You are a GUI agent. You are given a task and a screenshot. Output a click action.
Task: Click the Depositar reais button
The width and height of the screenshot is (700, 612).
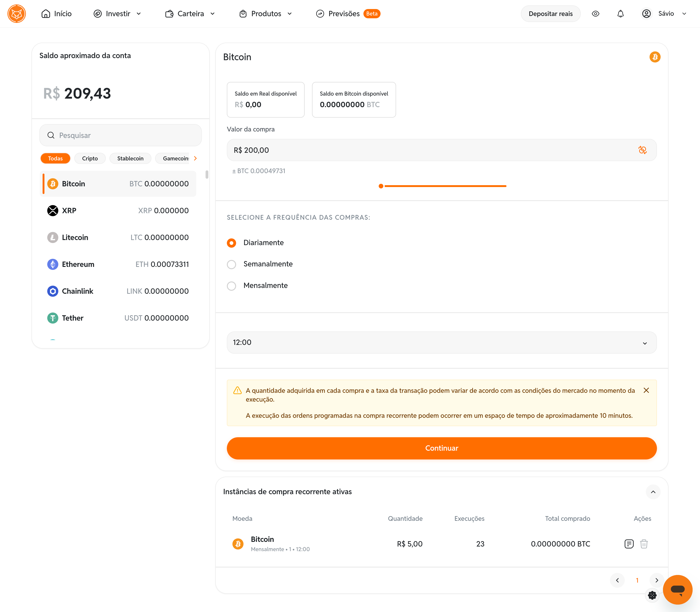(550, 14)
